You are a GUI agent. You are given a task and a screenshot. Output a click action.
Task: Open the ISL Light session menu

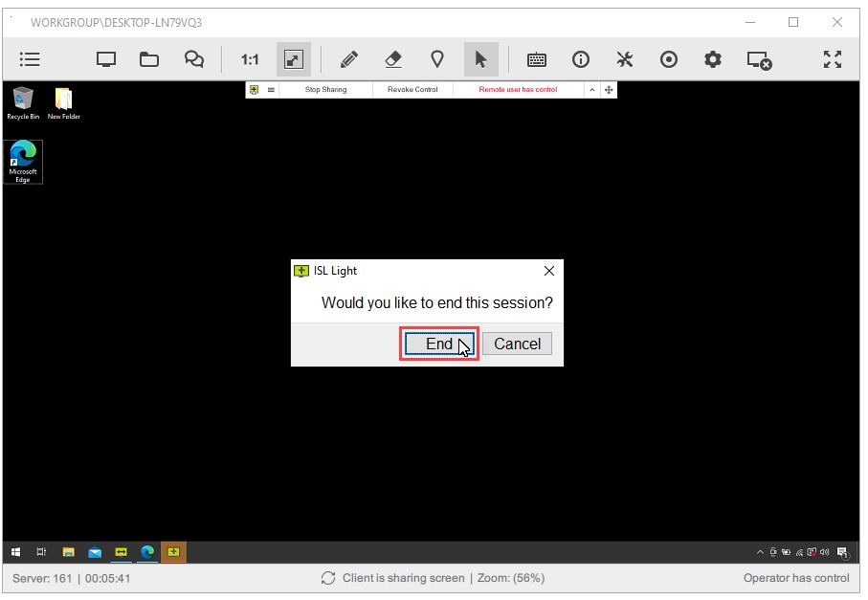30,59
